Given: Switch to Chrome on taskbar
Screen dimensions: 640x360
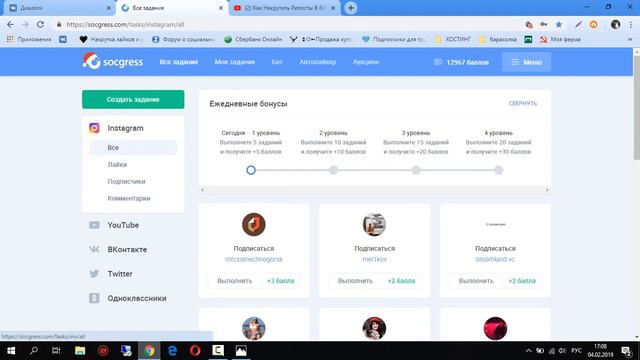Looking at the screenshot, I should pyautogui.click(x=149, y=351).
